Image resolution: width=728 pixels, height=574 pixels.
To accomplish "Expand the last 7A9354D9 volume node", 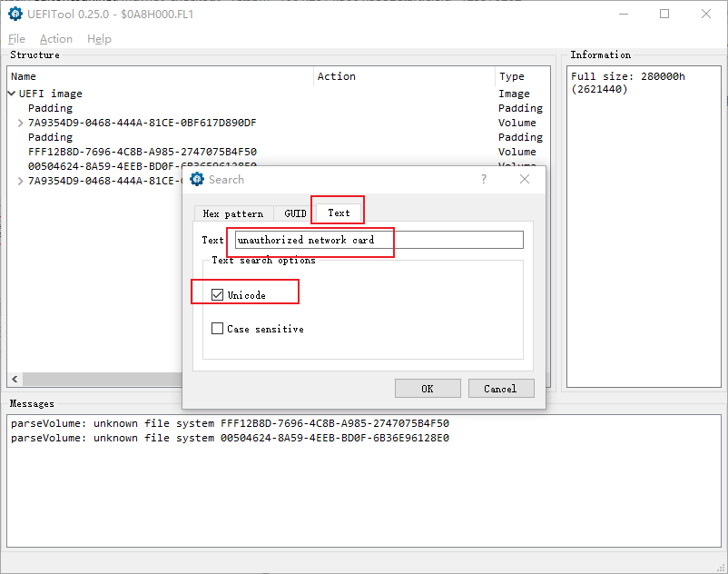I will 20,181.
